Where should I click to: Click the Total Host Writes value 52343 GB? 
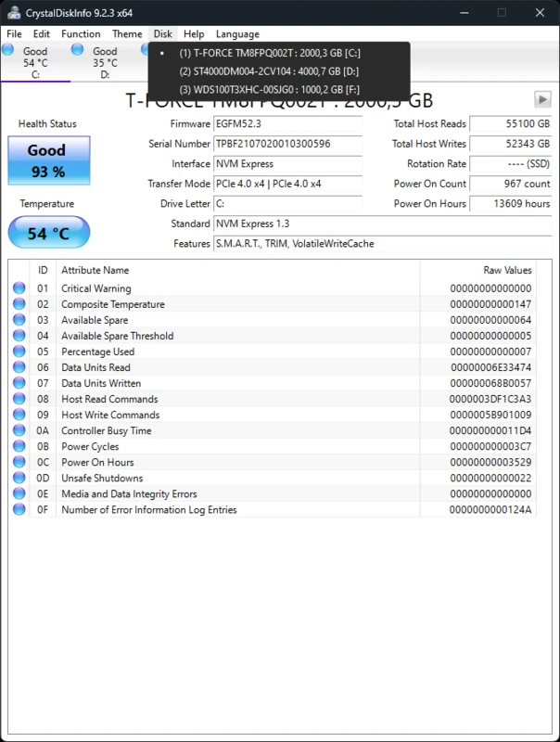coord(510,144)
